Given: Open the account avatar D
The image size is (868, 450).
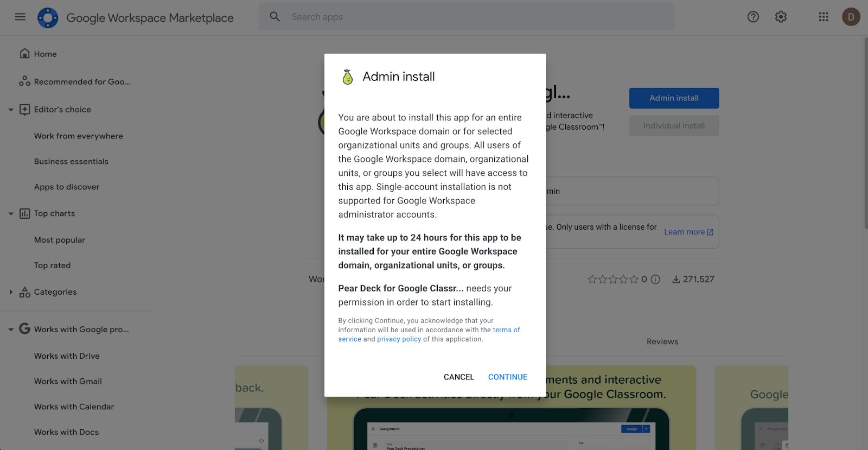Looking at the screenshot, I should pos(851,17).
